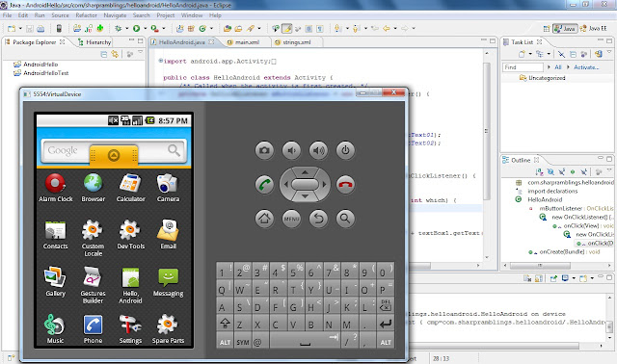Open the File menu in Eclipse
This screenshot has width=617, height=364.
coord(7,15)
